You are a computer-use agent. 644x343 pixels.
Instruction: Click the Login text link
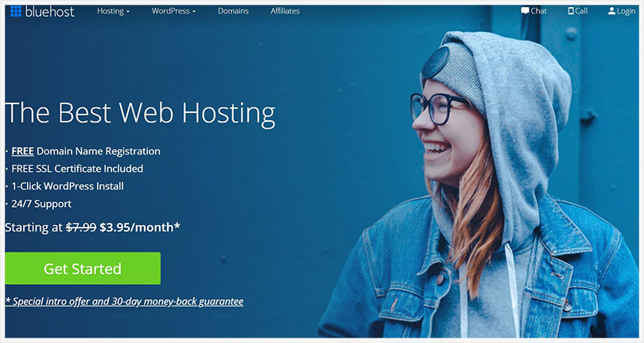(626, 11)
